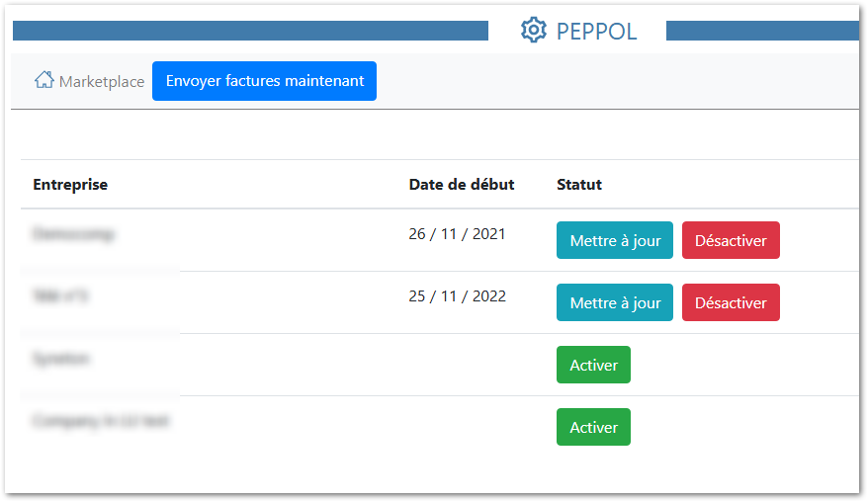Click the last row's blurred company name
868x502 pixels.
coord(101,421)
